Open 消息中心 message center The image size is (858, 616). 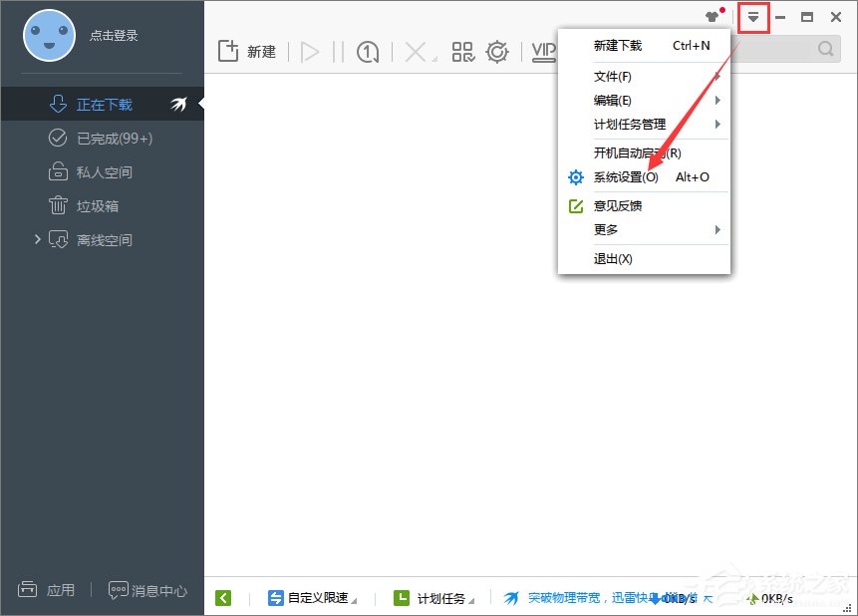[147, 589]
